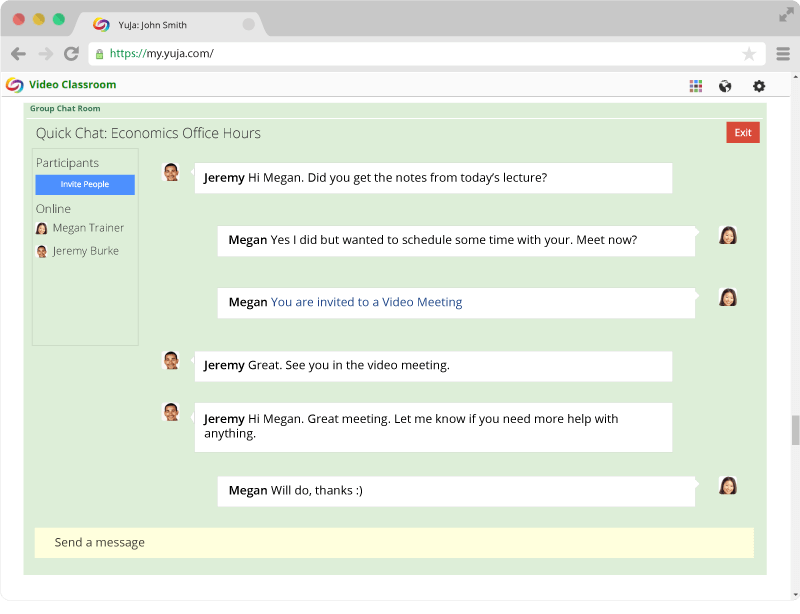Click the scrollbar down arrow at bottom right
Viewport: 800px width, 614px height.
796,595
